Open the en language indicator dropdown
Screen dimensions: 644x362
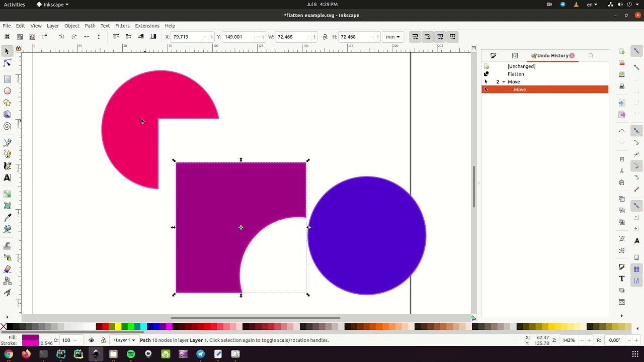pos(592,5)
